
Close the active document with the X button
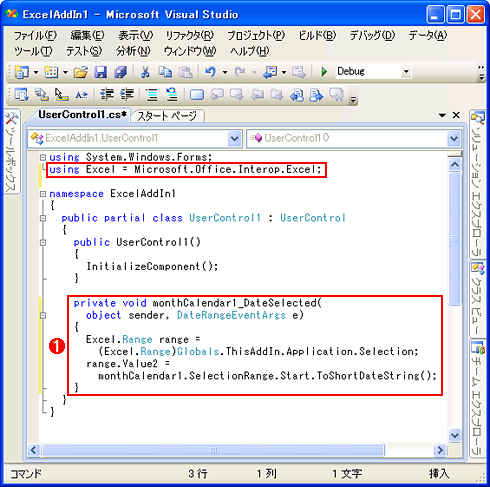pyautogui.click(x=456, y=115)
